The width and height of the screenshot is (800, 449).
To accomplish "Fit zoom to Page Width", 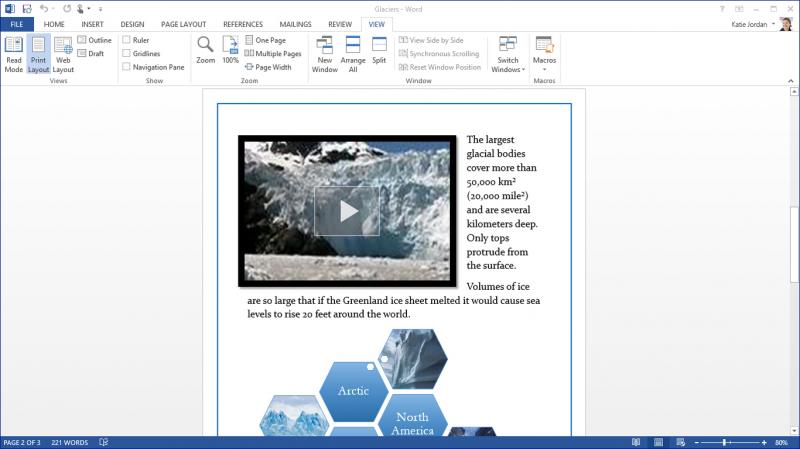I will pos(268,67).
